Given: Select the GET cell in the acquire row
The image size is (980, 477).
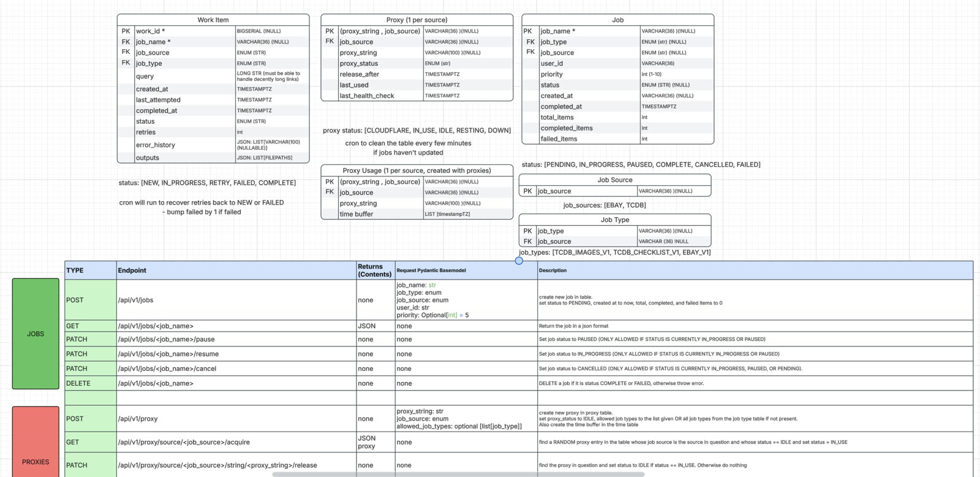Looking at the screenshot, I should 91,442.
